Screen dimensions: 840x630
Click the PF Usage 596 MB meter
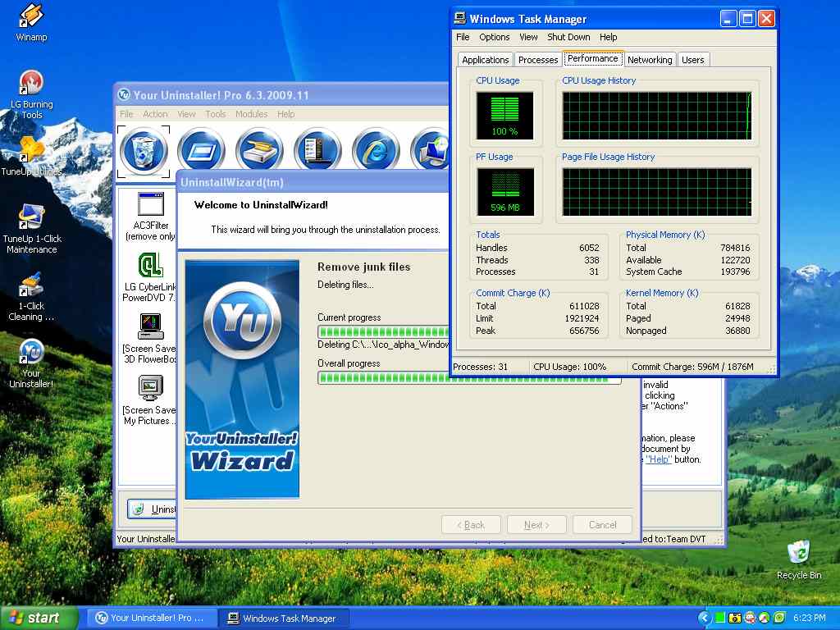[x=504, y=192]
